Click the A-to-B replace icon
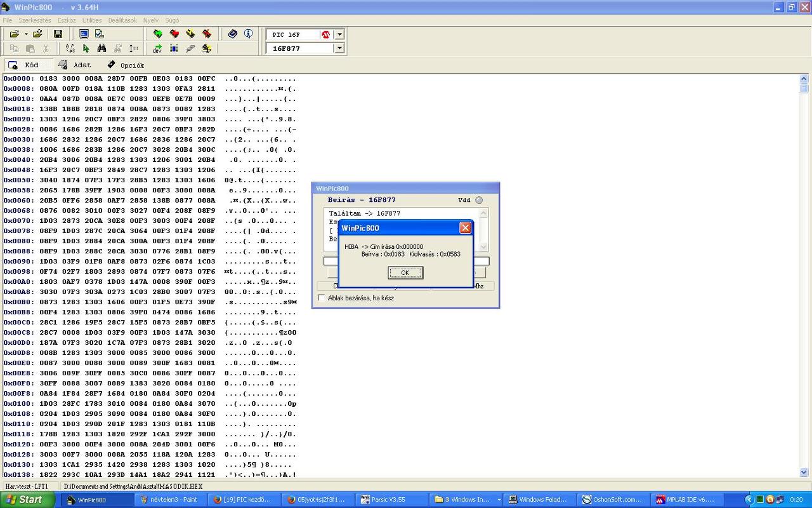812x508 pixels. [70, 48]
